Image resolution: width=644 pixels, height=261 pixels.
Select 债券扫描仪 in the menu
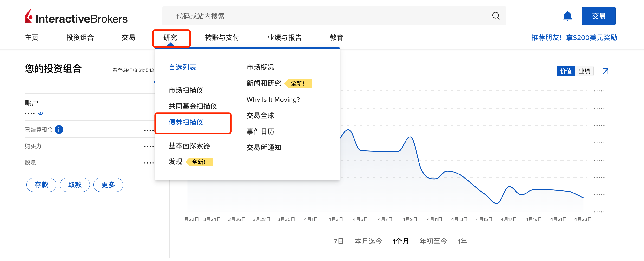click(186, 122)
